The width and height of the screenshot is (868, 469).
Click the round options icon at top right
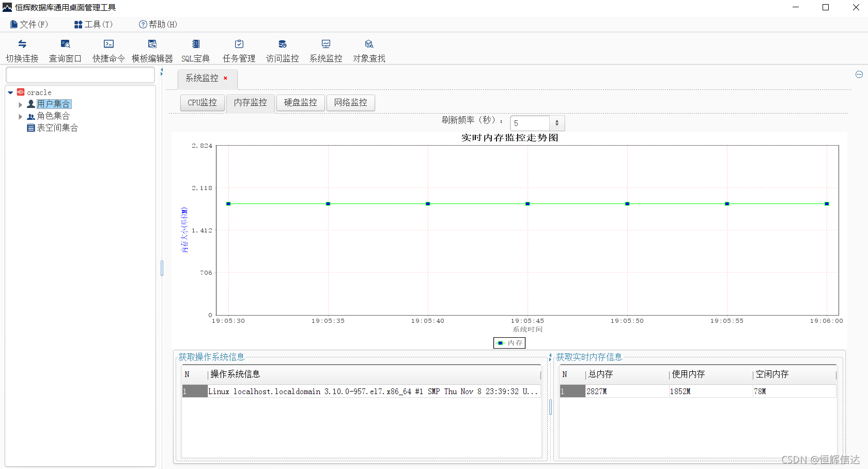coord(859,74)
